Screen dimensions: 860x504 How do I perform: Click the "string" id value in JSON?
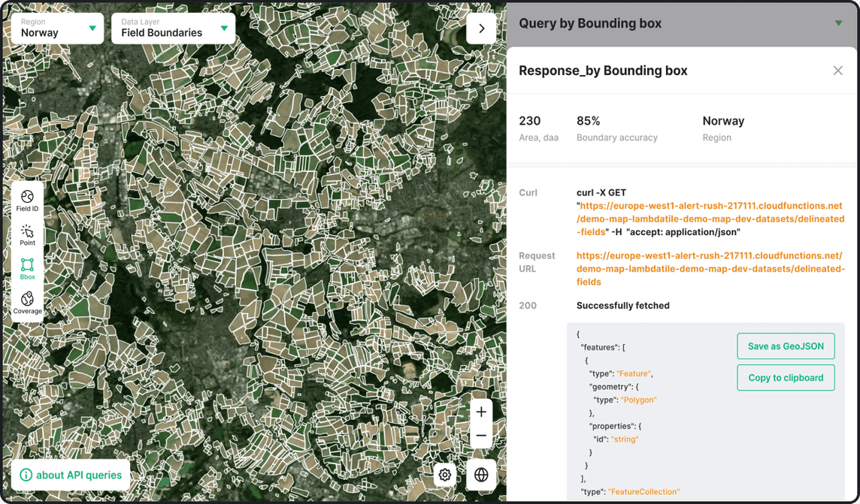(625, 439)
